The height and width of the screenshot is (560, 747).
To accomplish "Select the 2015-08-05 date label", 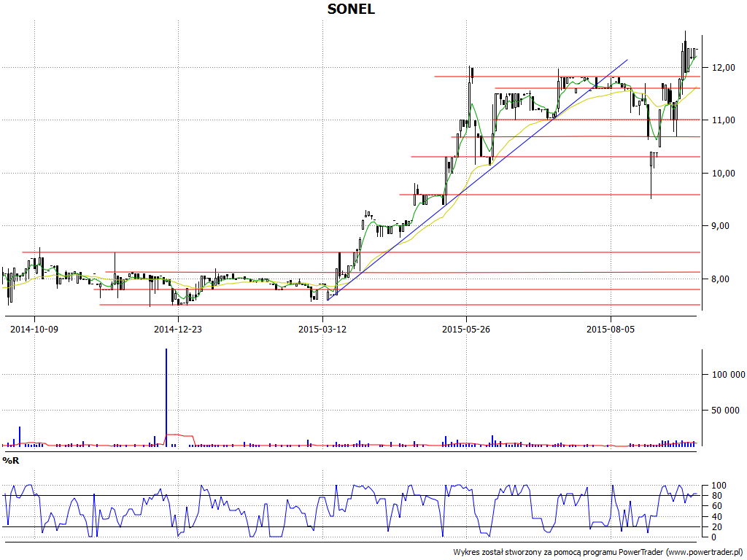I will 611,329.
